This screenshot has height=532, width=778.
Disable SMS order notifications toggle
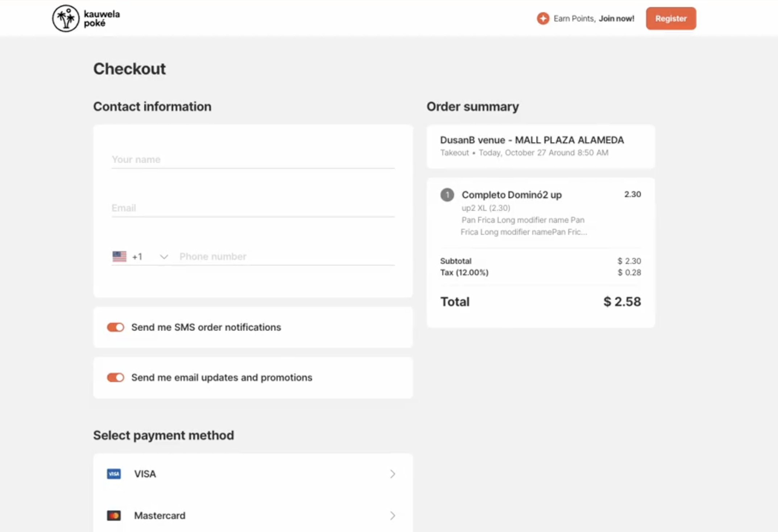116,327
